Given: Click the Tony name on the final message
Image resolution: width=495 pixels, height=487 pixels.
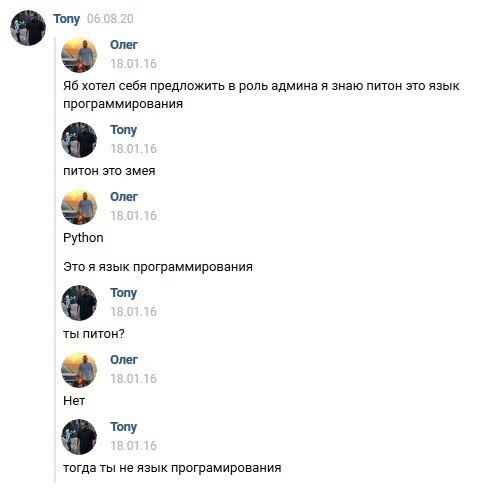Looking at the screenshot, I should (124, 427).
